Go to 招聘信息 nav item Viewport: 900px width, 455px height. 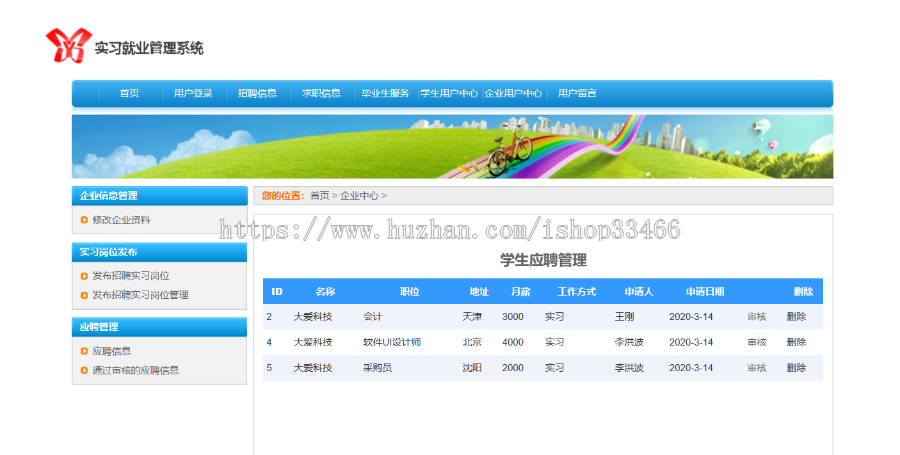pyautogui.click(x=257, y=93)
